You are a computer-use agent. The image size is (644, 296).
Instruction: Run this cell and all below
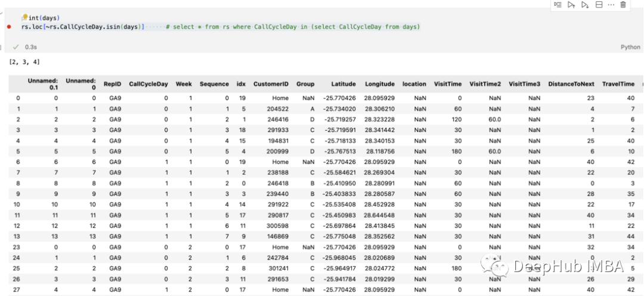[x=585, y=5]
